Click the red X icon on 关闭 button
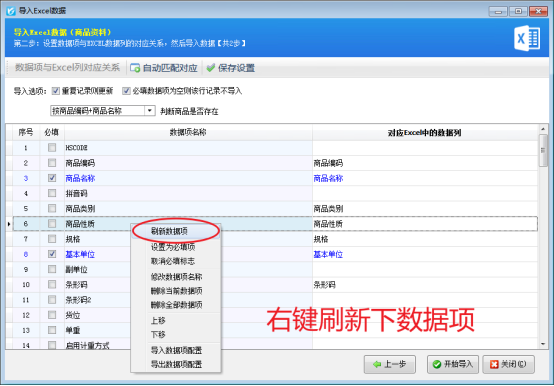This screenshot has width=554, height=386. pyautogui.click(x=494, y=364)
